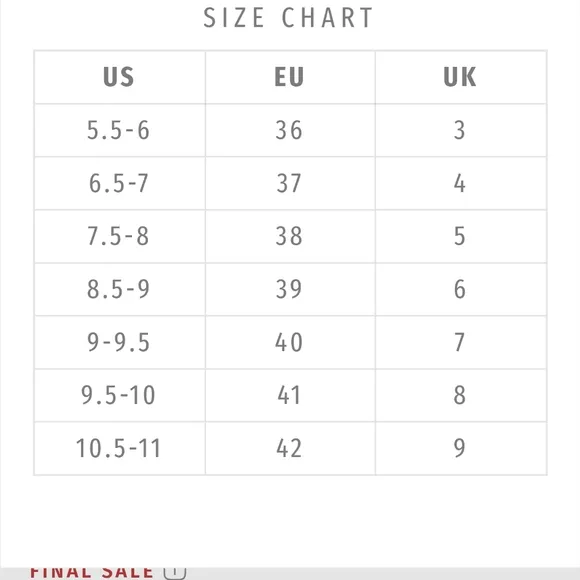Select UK size 9 cell
The height and width of the screenshot is (580, 580).
[x=461, y=448]
